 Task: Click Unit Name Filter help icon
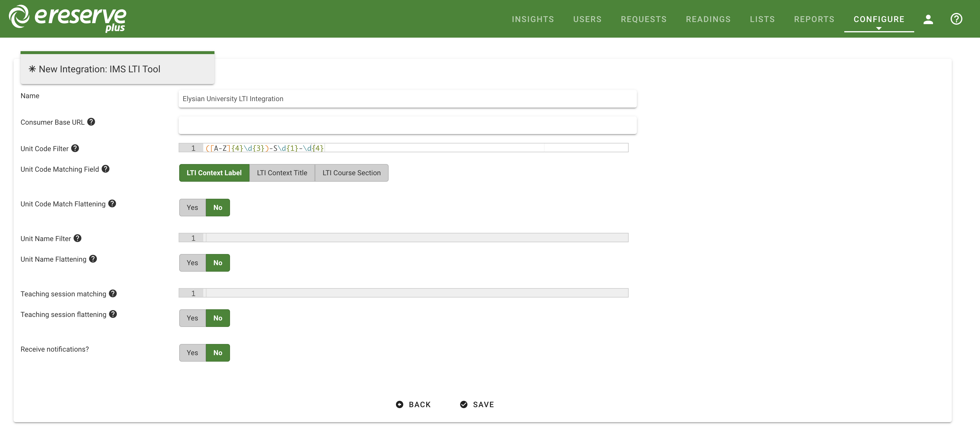tap(77, 238)
